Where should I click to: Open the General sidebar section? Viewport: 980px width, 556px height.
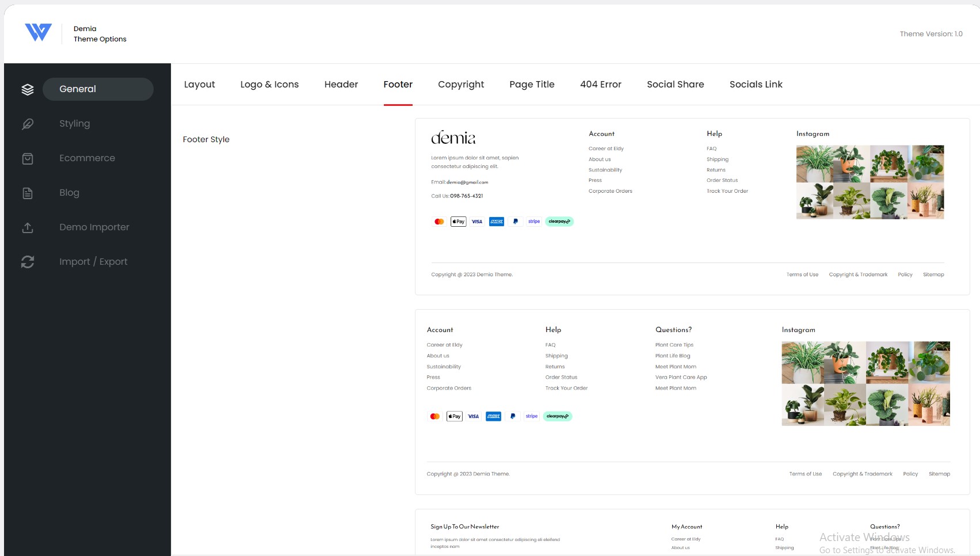pyautogui.click(x=98, y=89)
